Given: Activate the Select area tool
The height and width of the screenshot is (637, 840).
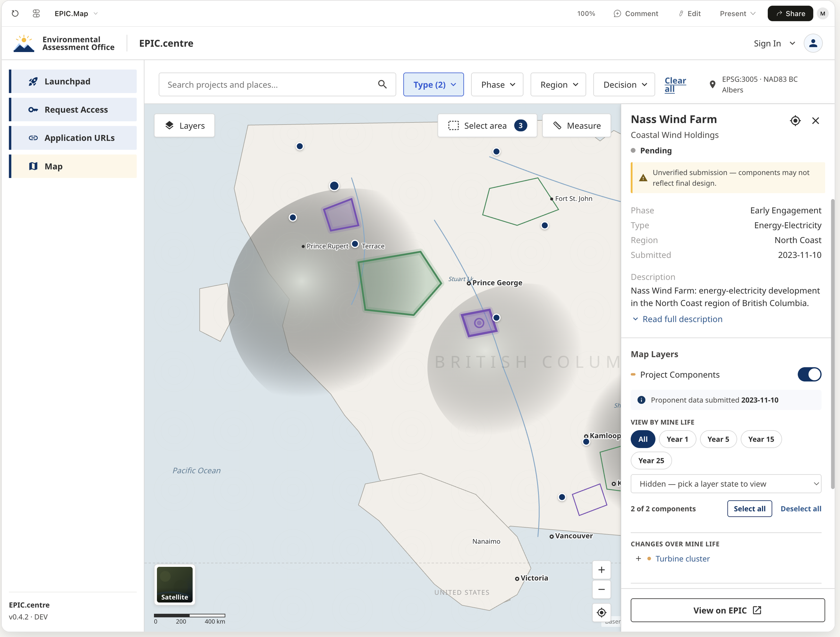Looking at the screenshot, I should click(487, 126).
